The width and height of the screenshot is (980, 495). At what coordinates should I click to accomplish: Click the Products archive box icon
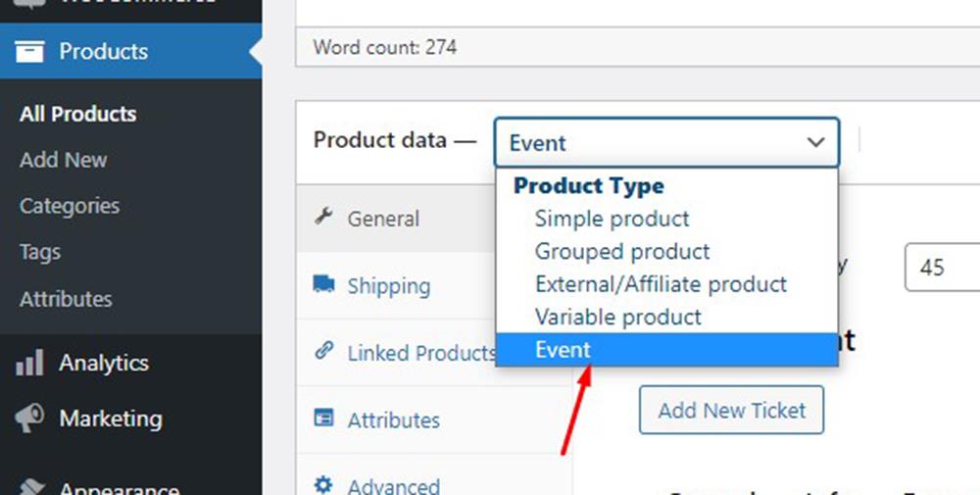click(x=29, y=51)
